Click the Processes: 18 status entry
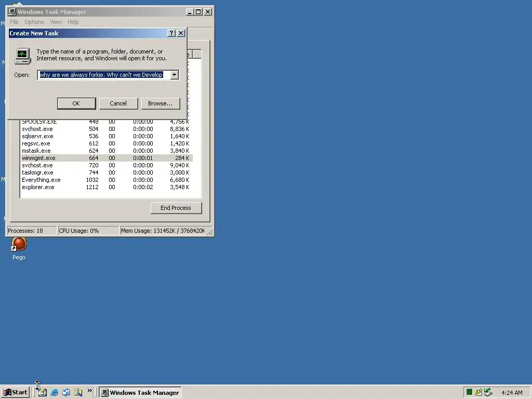Image resolution: width=532 pixels, height=399 pixels. tap(32, 231)
